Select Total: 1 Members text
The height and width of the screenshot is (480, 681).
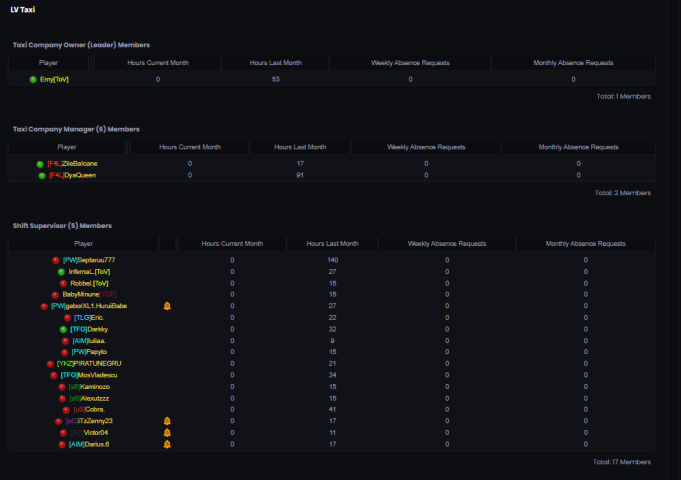(x=624, y=96)
